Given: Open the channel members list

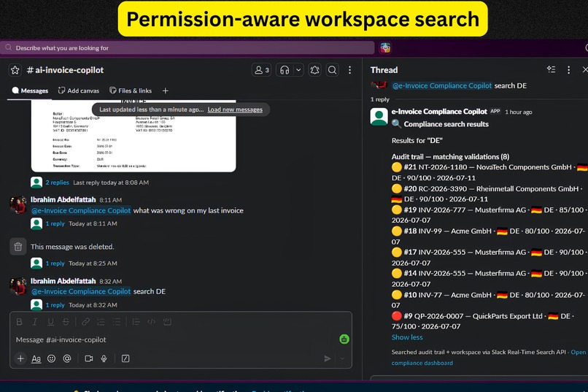Looking at the screenshot, I should 261,70.
